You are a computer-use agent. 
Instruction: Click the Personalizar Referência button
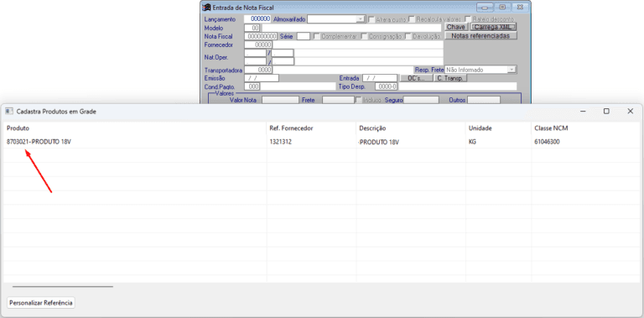click(41, 303)
